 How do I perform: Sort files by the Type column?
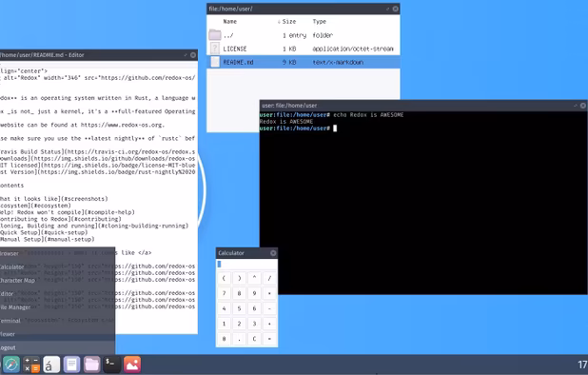tap(319, 21)
